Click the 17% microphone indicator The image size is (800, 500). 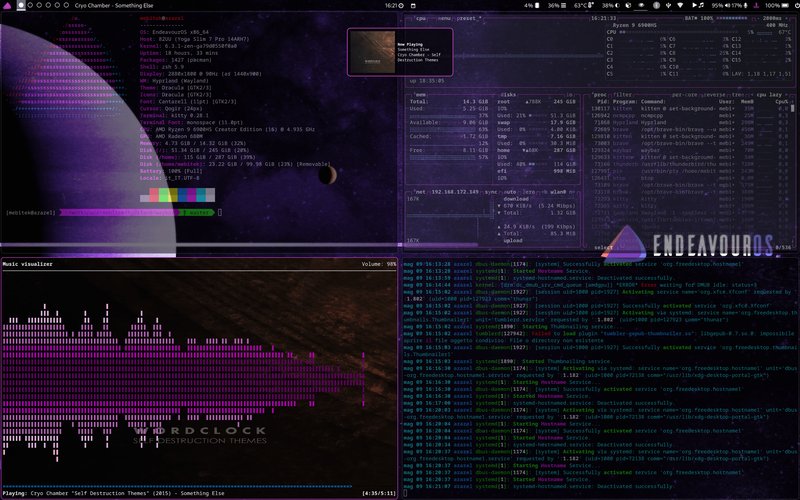point(740,6)
